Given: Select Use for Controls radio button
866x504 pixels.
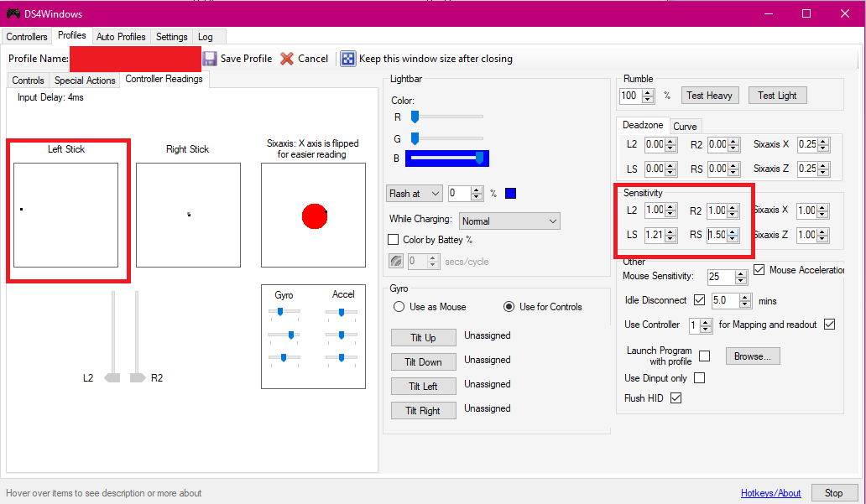Looking at the screenshot, I should click(x=509, y=307).
